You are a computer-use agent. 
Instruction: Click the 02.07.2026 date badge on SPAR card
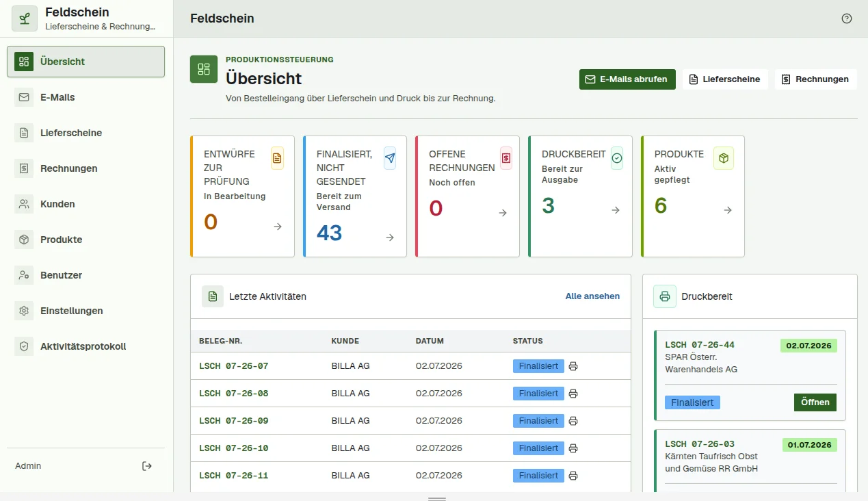coord(808,346)
